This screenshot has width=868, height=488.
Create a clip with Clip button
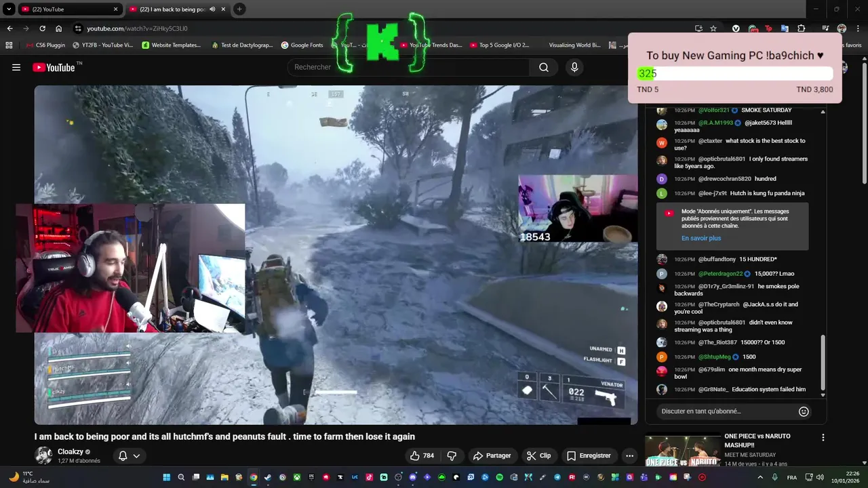click(x=539, y=455)
